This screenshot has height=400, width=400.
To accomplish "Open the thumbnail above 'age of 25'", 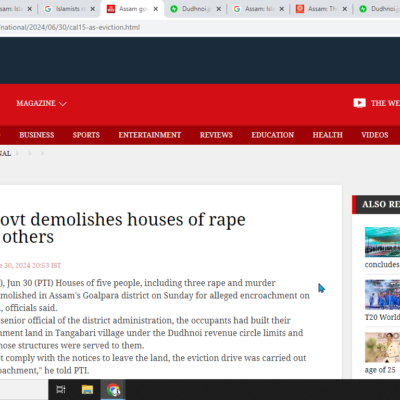I will coord(382,347).
